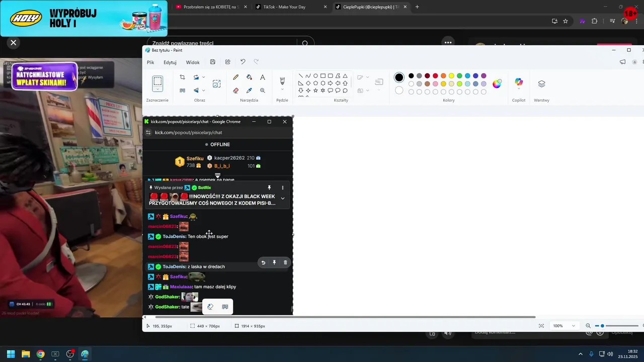
Task: Choose the Crop tool in Obraz group
Action: pos(182,77)
